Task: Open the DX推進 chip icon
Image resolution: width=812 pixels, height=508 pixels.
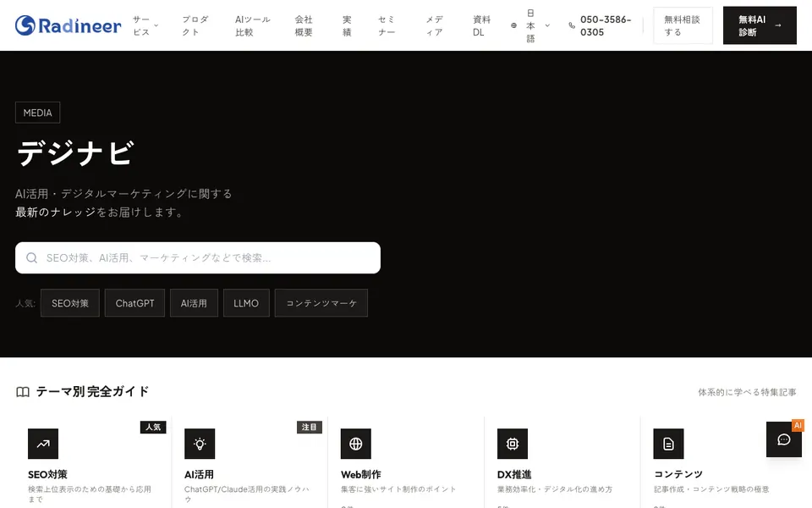Action: (513, 444)
